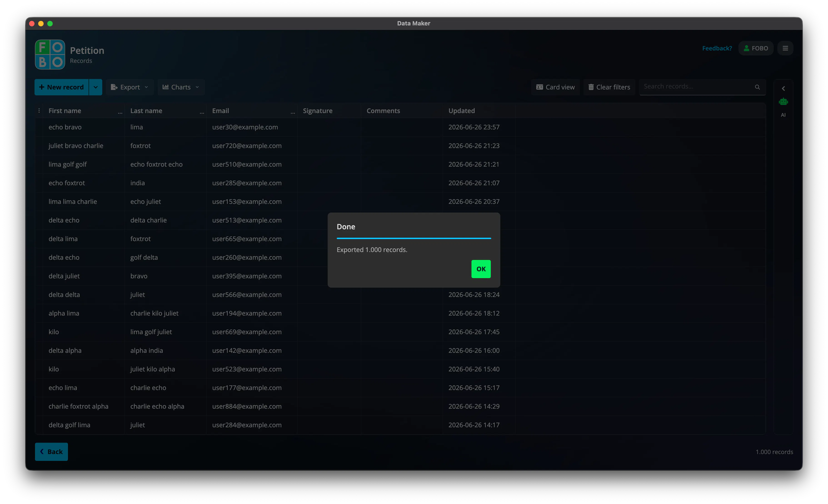Click the New record button
This screenshot has width=828, height=504.
tap(62, 87)
